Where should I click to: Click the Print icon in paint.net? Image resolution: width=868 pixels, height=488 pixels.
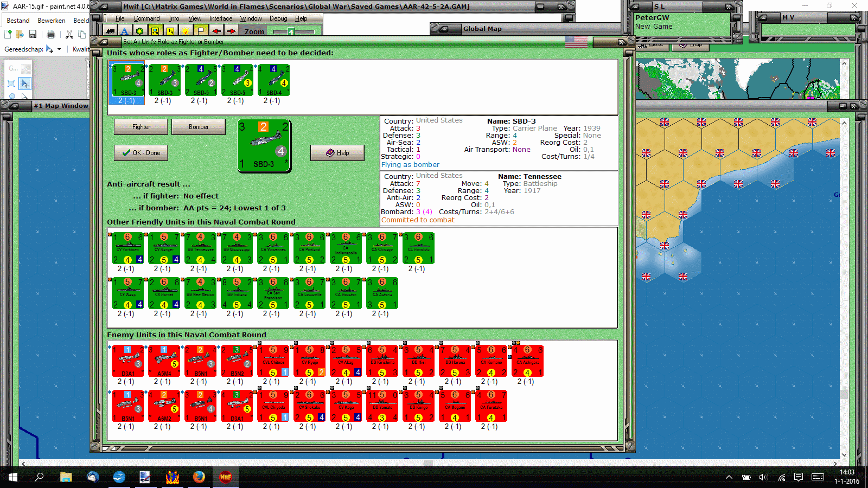51,35
